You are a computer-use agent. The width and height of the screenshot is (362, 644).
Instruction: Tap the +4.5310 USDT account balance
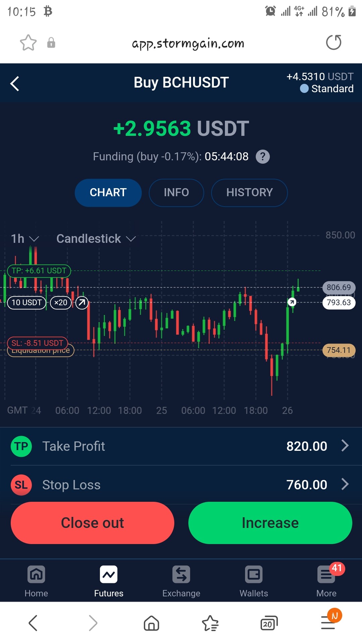click(x=320, y=76)
